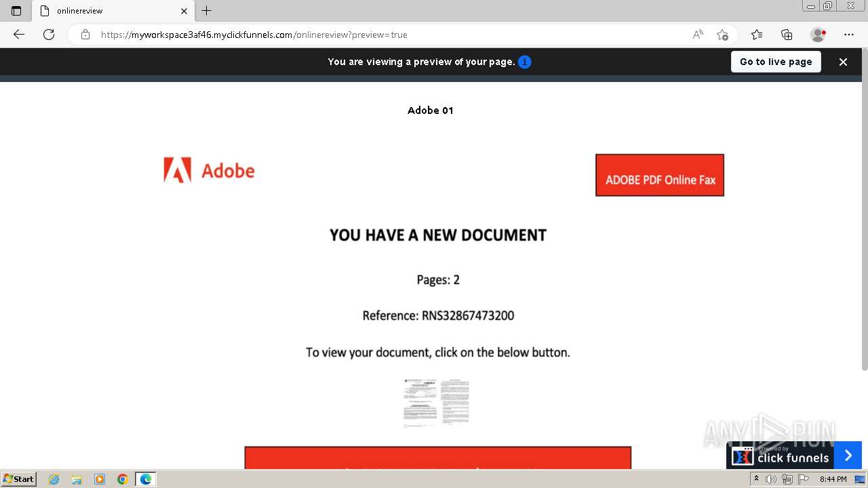This screenshot has height=488, width=868.
Task: Open the ClickFunnels powered-by badge
Action: pos(781,455)
